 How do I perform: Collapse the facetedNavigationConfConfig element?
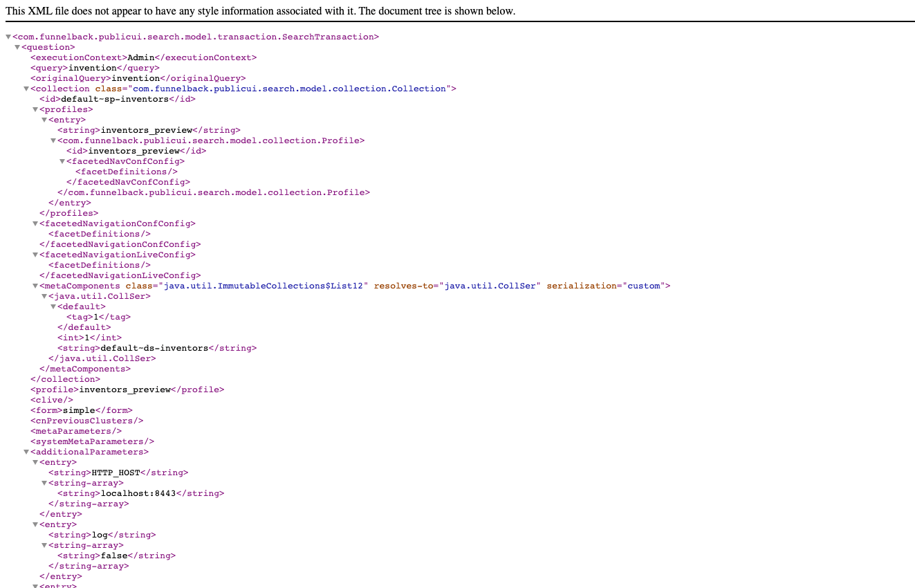coord(35,223)
